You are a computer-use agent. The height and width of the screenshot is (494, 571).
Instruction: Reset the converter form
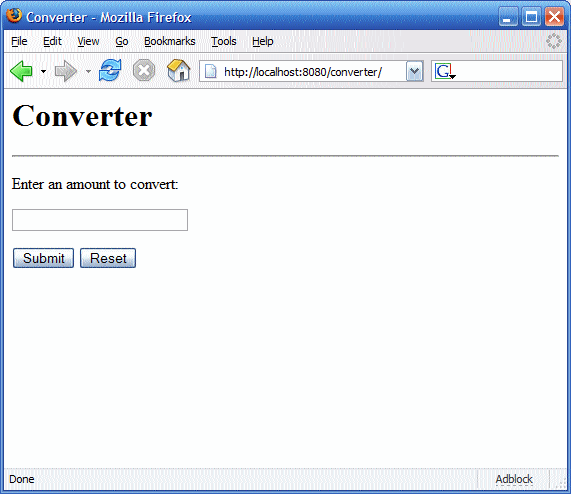[108, 258]
